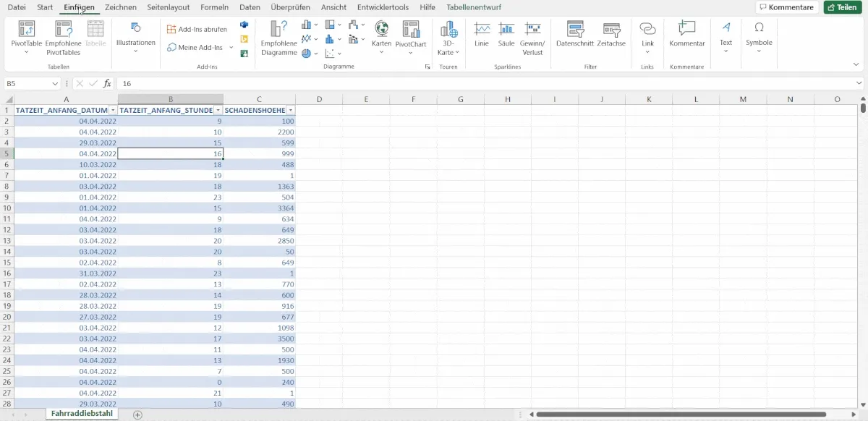Image resolution: width=868 pixels, height=421 pixels.
Task: Select the Select All corner button
Action: (x=7, y=99)
